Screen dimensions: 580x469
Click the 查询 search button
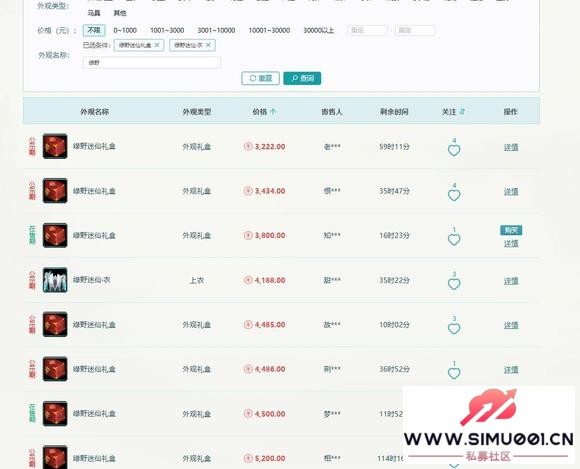coord(302,78)
